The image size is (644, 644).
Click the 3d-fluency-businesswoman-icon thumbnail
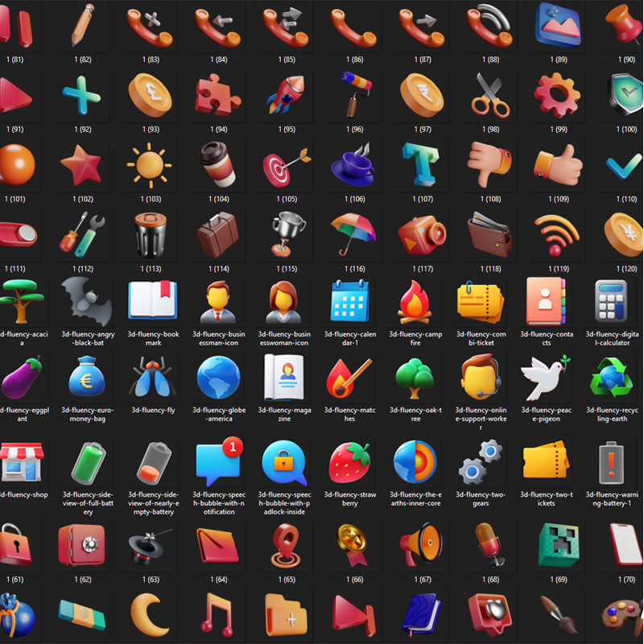point(283,303)
